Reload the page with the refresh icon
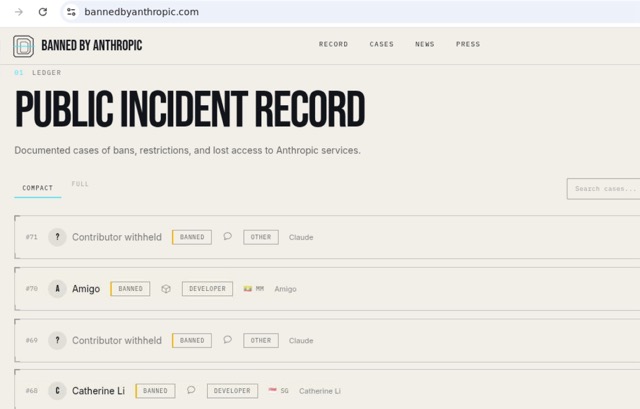The height and width of the screenshot is (409, 640). (x=43, y=12)
